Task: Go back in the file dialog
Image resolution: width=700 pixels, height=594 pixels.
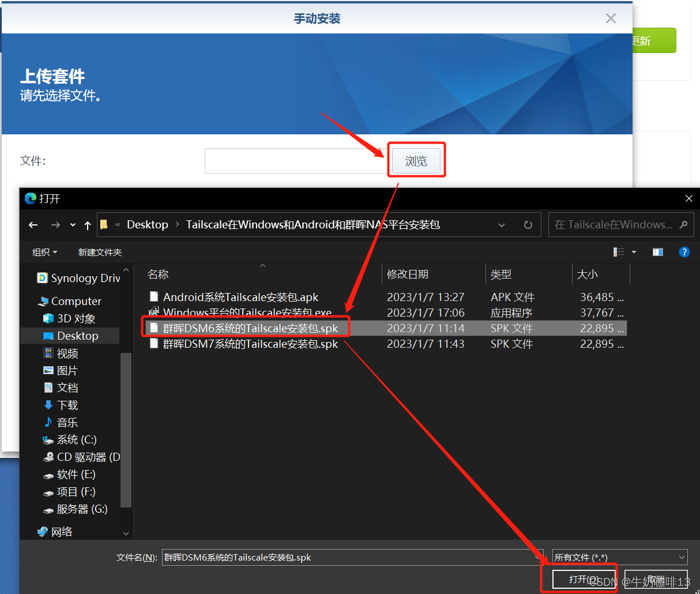Action: point(33,225)
